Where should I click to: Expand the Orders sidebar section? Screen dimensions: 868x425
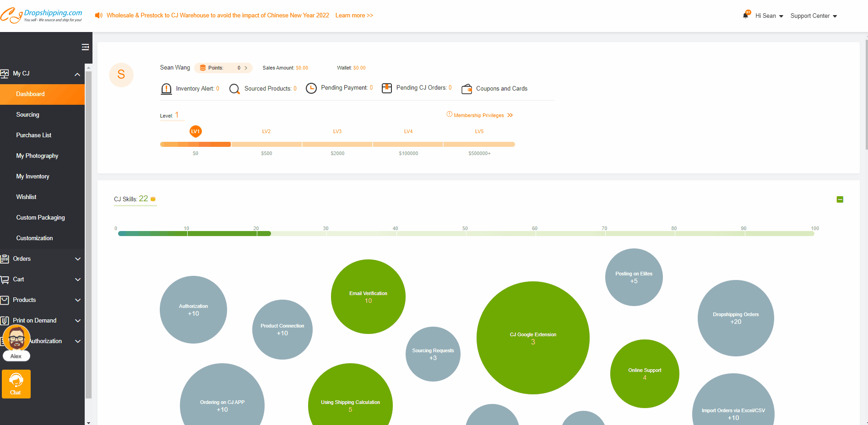(77, 259)
